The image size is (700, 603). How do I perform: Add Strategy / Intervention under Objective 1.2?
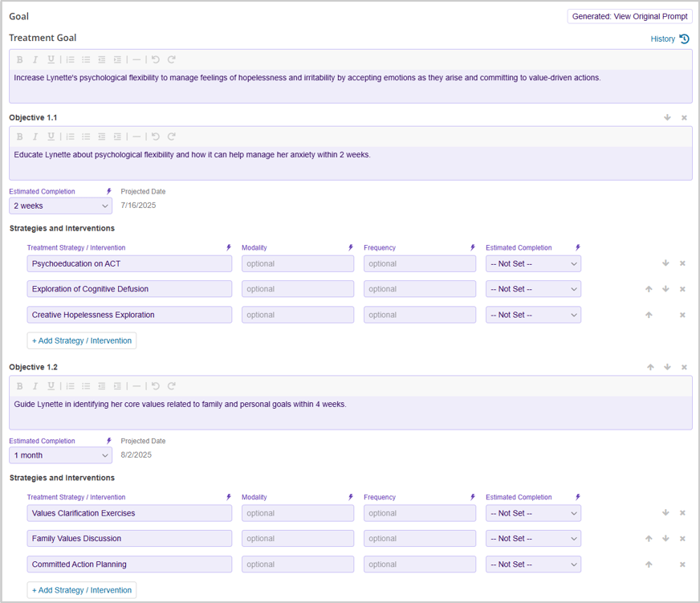pos(82,590)
